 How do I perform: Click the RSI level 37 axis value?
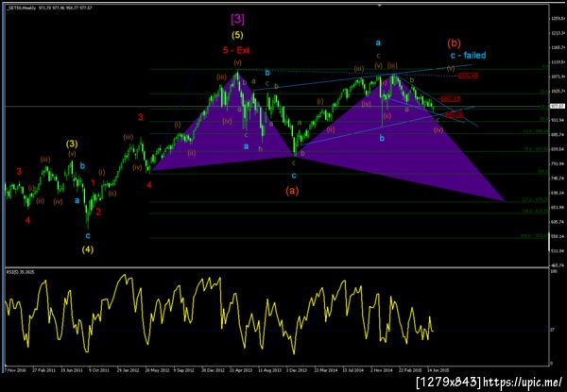[x=553, y=329]
